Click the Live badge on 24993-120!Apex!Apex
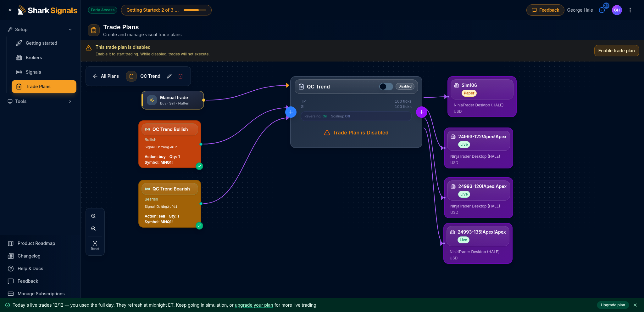Viewport: 644px width, 312px height. pos(464,194)
